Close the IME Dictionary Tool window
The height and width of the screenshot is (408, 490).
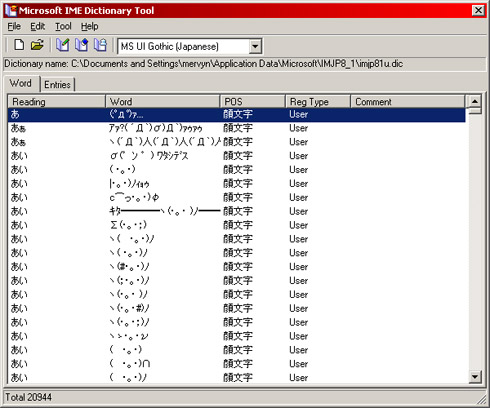478,10
